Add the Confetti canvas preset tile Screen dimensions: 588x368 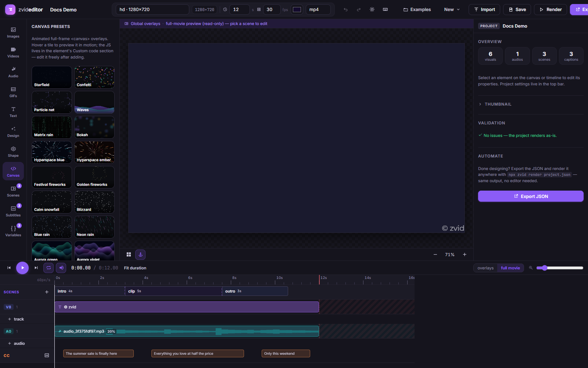pyautogui.click(x=94, y=77)
